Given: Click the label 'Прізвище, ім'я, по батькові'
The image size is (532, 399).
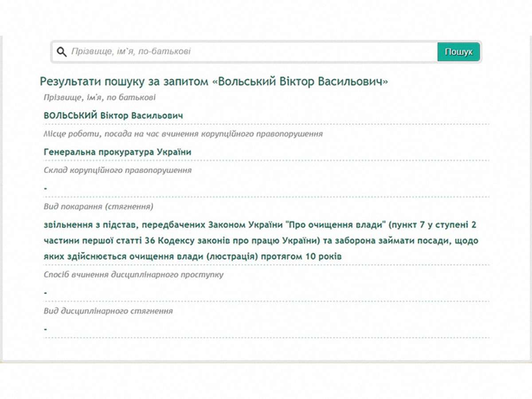Looking at the screenshot, I should pos(100,97).
